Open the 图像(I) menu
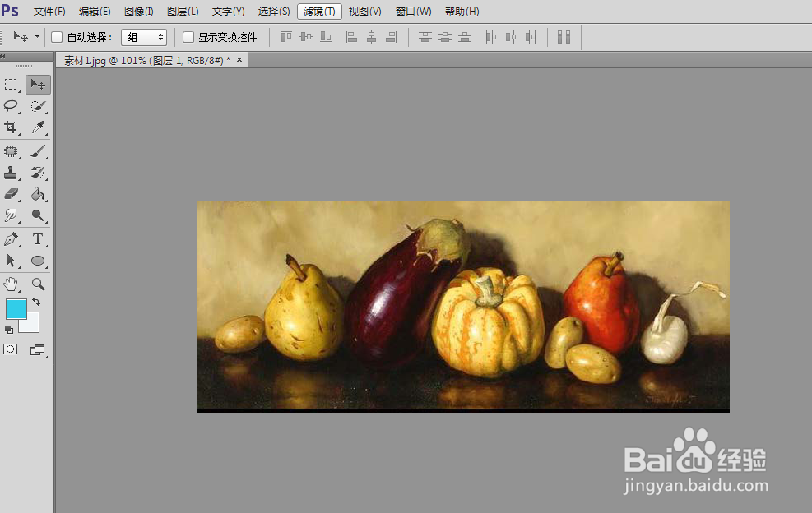812x513 pixels. click(139, 11)
